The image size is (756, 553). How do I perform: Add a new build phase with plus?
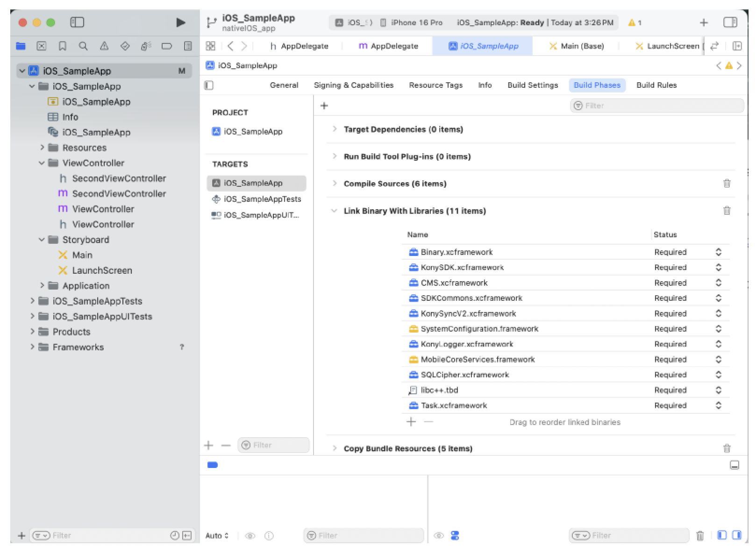324,106
